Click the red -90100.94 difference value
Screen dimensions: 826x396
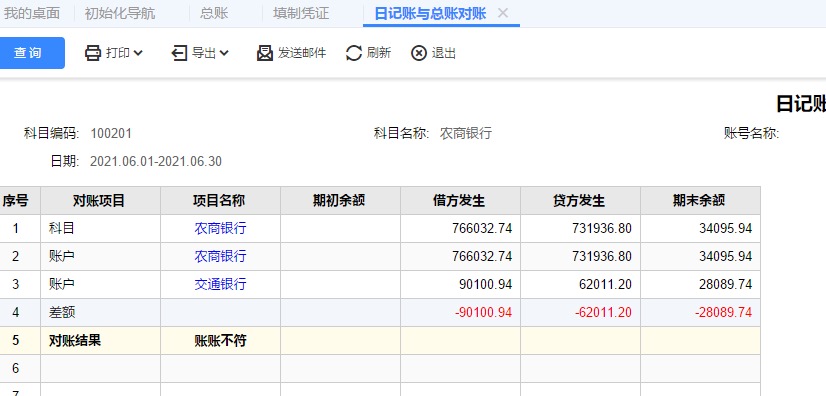click(x=484, y=312)
